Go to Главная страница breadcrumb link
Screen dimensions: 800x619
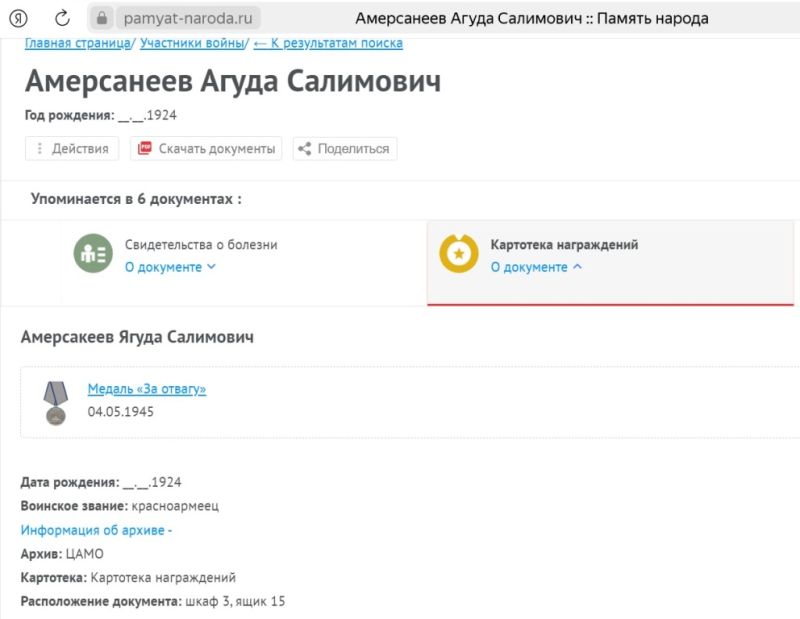(x=77, y=43)
